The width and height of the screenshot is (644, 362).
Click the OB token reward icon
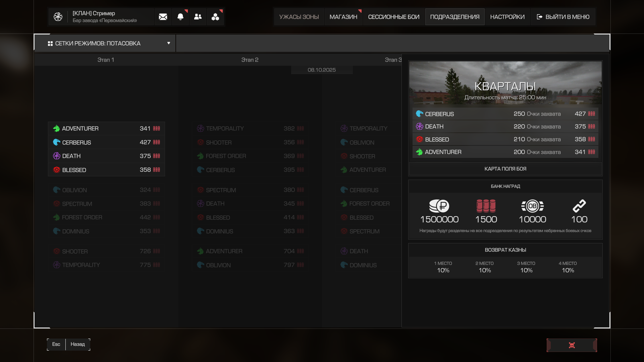tap(532, 206)
